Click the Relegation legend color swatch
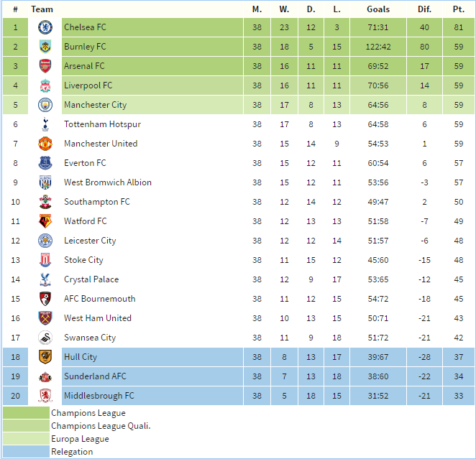Screen dimensions: 476x459 pos(26,452)
